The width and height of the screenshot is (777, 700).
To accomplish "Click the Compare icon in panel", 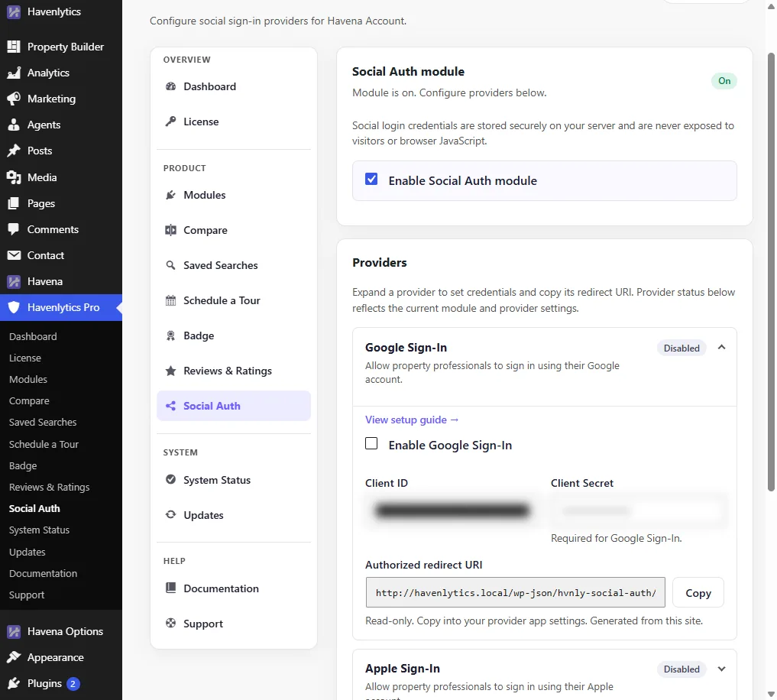I will (170, 230).
